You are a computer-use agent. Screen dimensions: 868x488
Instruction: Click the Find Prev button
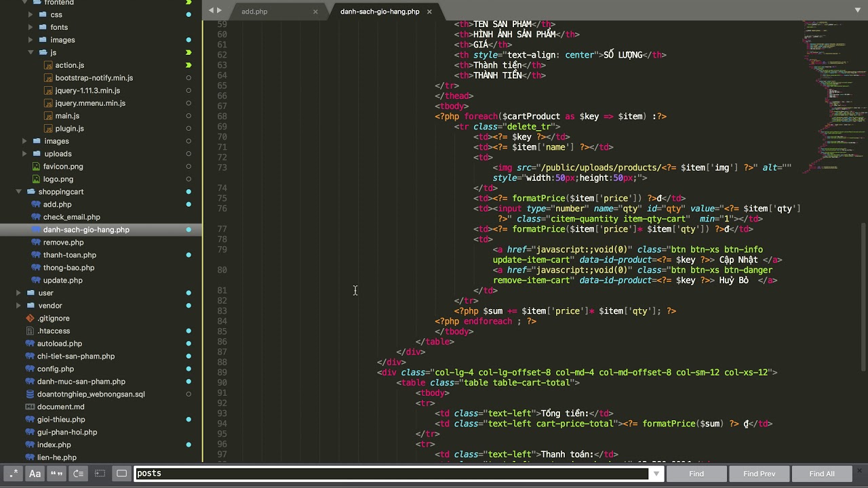click(759, 474)
